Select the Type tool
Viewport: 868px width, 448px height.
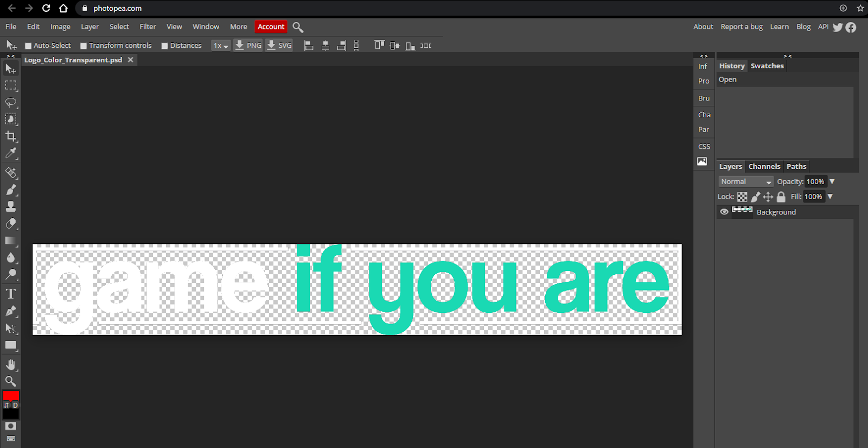click(11, 294)
